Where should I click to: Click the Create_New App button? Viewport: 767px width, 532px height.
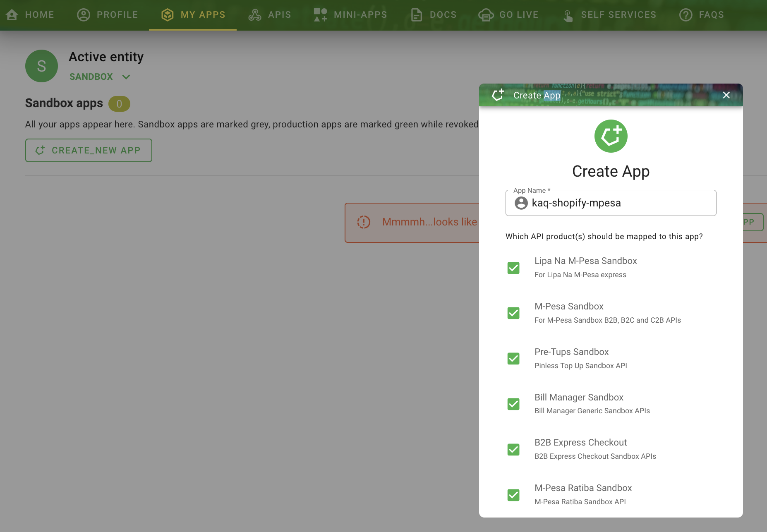[89, 150]
